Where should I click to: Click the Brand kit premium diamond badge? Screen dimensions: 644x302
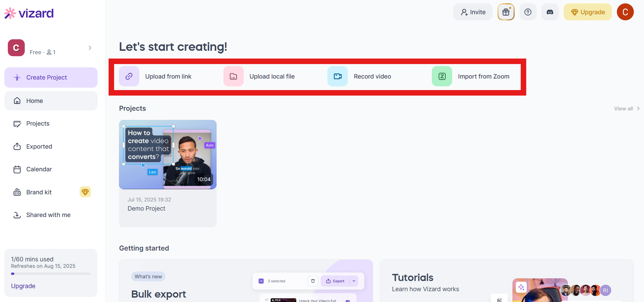coord(85,192)
